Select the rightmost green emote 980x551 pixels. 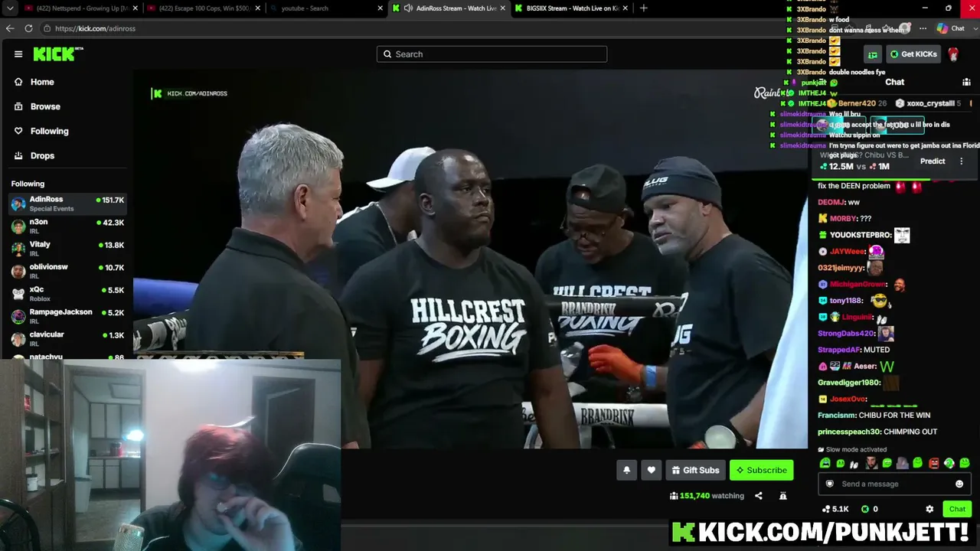[x=965, y=463]
